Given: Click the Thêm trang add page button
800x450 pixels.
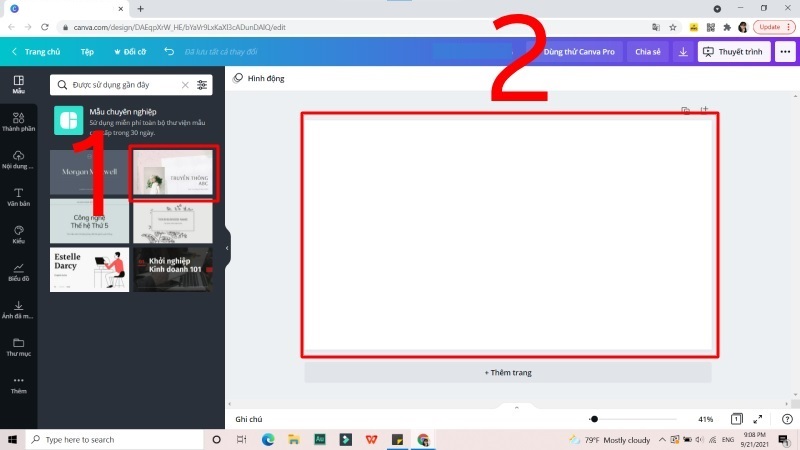Looking at the screenshot, I should coord(508,372).
